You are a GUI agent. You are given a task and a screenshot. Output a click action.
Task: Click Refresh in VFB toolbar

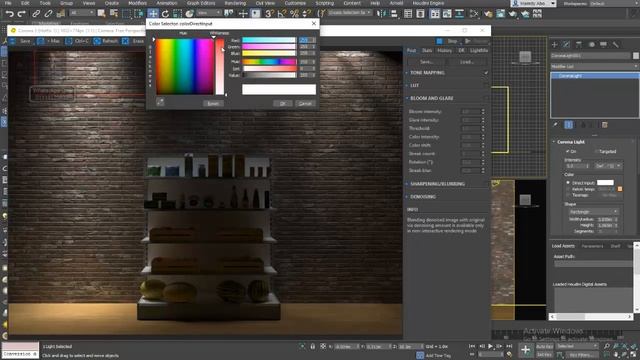tap(106, 41)
